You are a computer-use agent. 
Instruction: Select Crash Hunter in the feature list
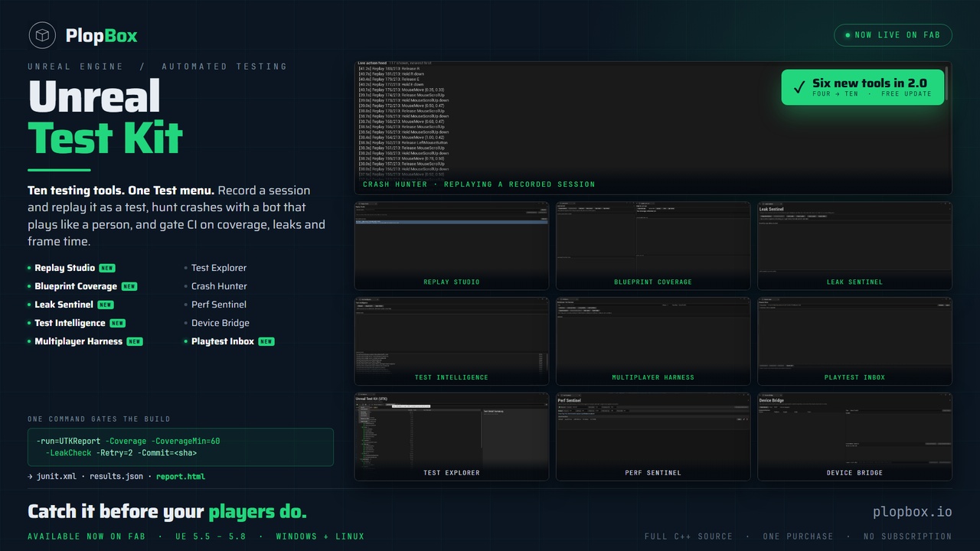coord(219,286)
